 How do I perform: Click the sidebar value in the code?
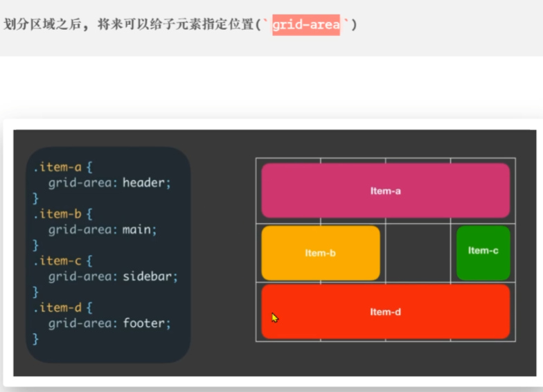click(150, 276)
